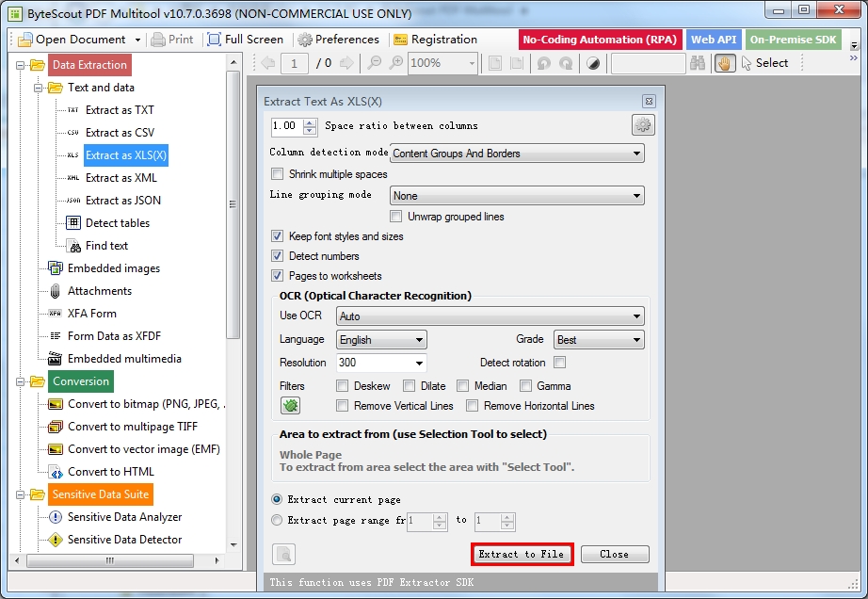Open Preferences from the toolbar
868x599 pixels.
tap(338, 40)
